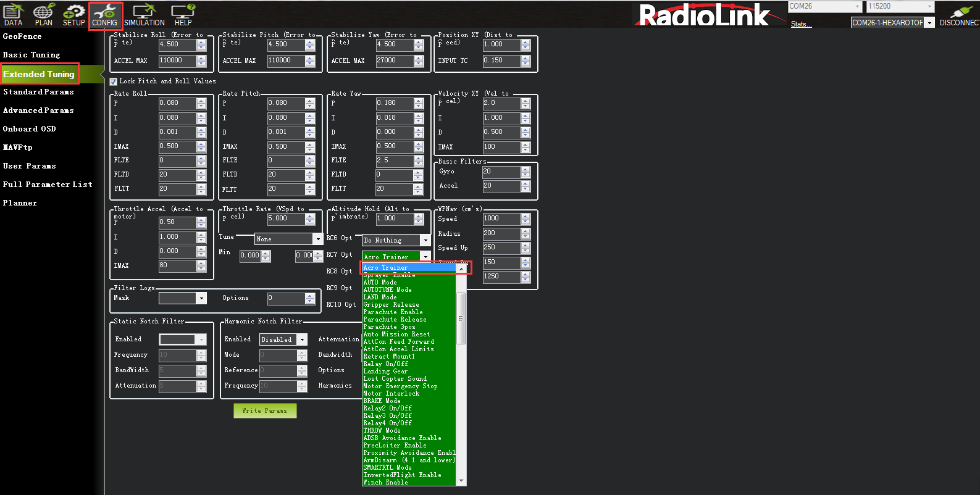980x495 pixels.
Task: Click the SETUP gear icon
Action: (73, 15)
